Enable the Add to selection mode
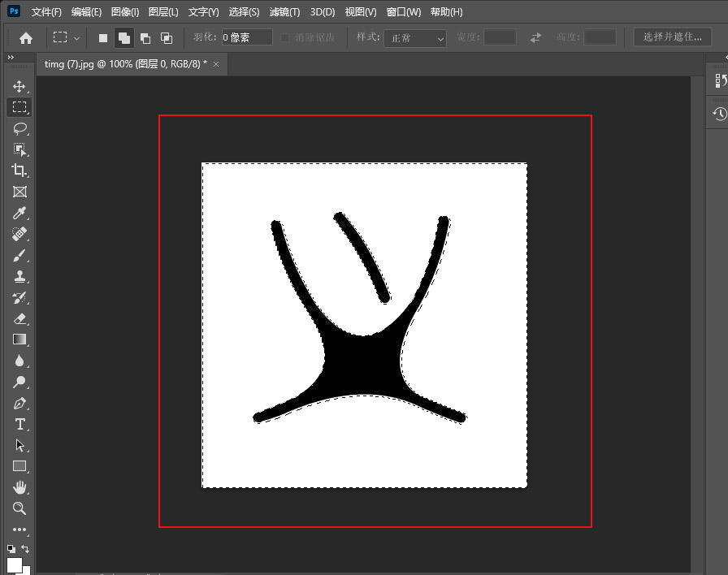This screenshot has height=575, width=728. tap(123, 37)
